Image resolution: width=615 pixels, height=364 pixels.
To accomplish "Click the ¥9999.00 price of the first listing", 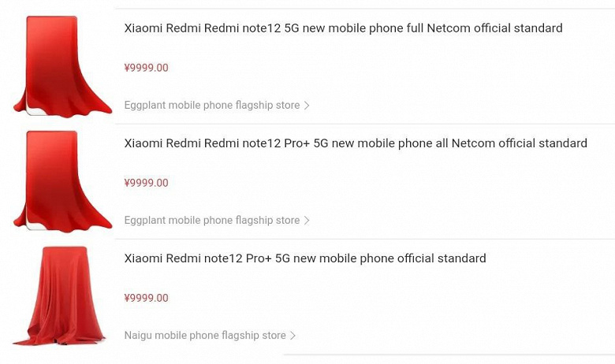I will click(146, 69).
